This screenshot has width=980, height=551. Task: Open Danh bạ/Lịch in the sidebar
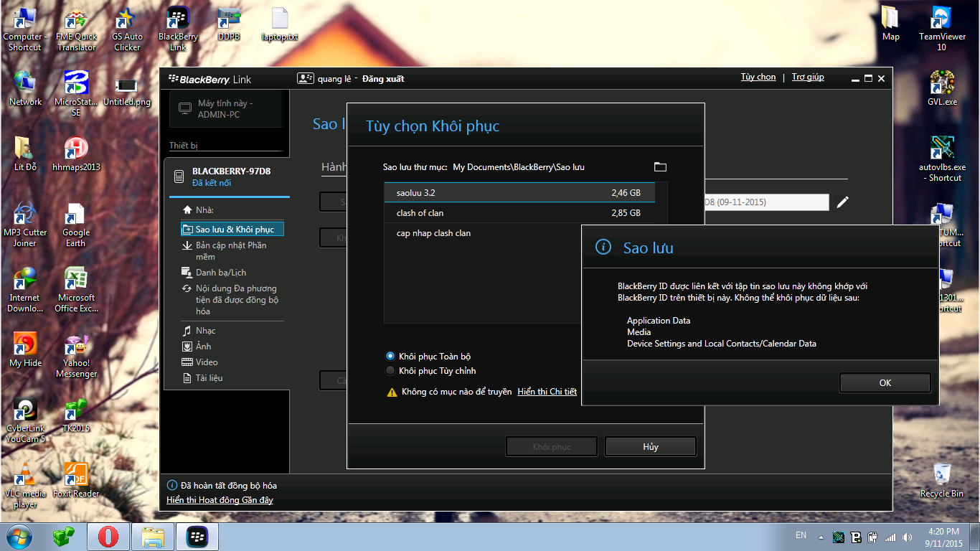[220, 273]
